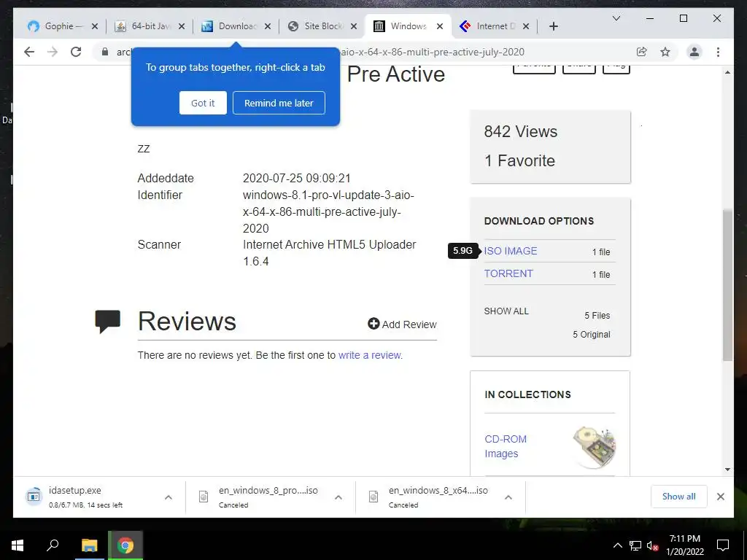Click the CD-ROM Images collection thumbnail
747x560 pixels.
click(x=594, y=447)
